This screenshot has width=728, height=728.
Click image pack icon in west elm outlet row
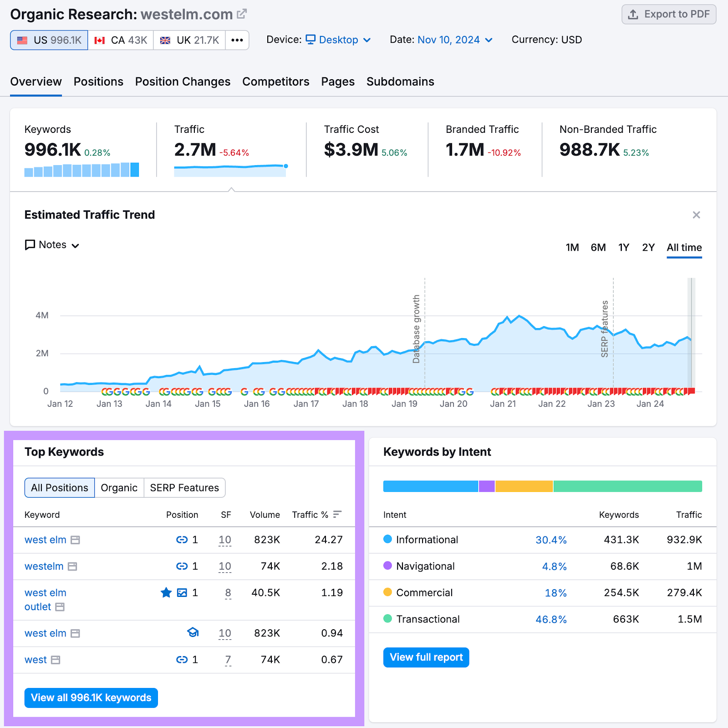182,592
